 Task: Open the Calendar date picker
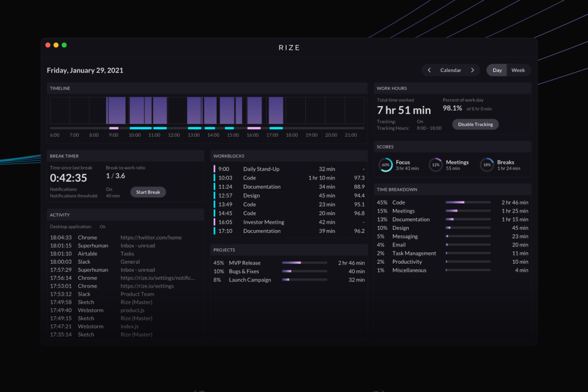click(x=451, y=70)
